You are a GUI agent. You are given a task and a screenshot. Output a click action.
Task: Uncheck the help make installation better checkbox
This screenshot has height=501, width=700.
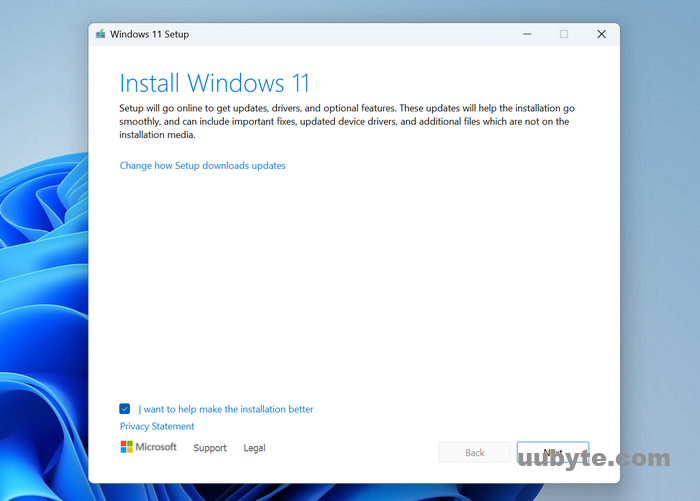[125, 409]
